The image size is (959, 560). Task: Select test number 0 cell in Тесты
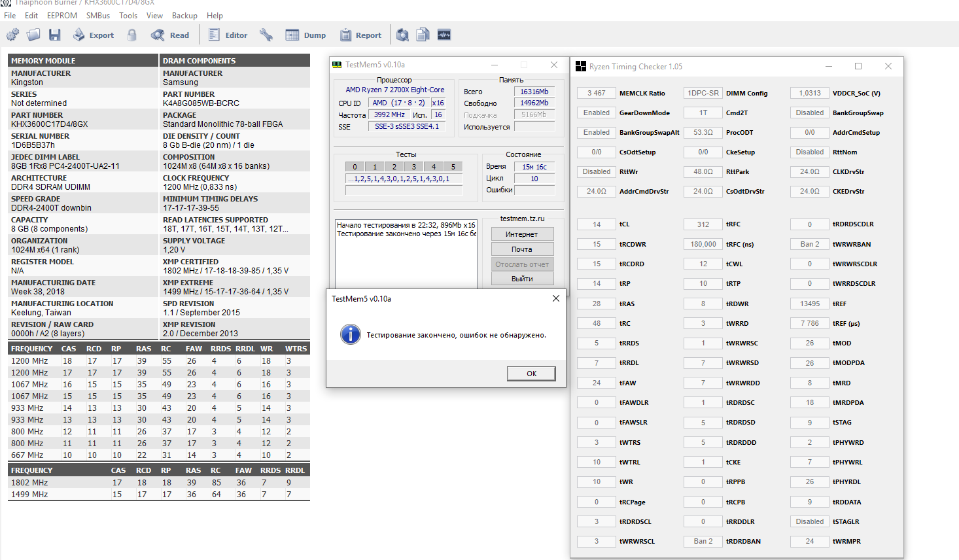click(355, 167)
